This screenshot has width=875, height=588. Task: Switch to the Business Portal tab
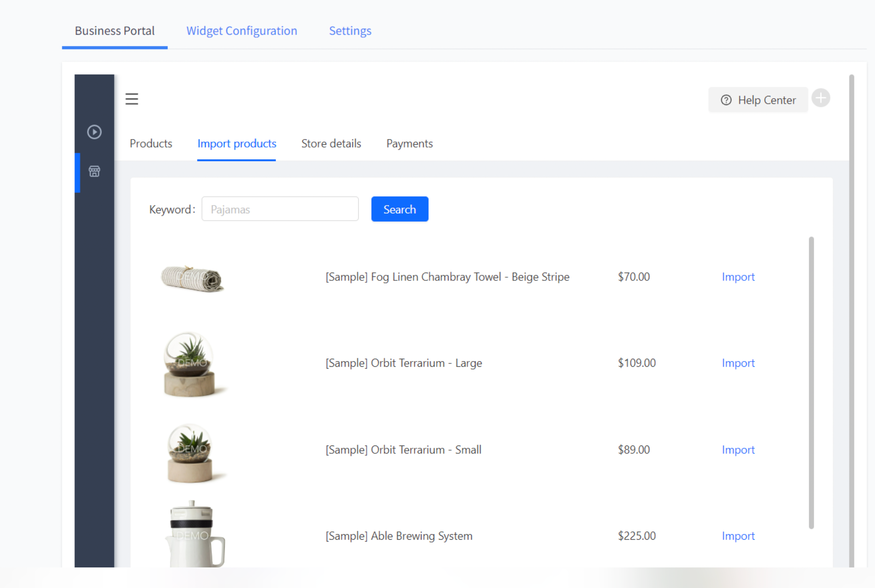pyautogui.click(x=115, y=31)
